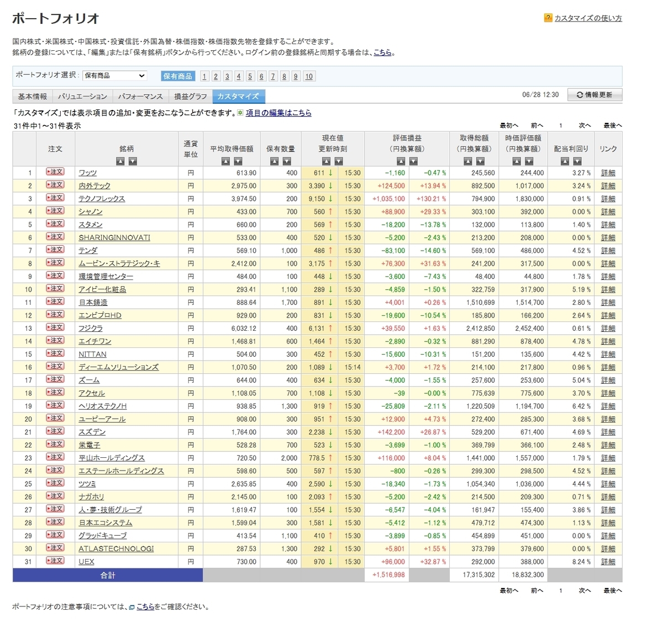This screenshot has width=663, height=644.
Task: Switch to portfolio number 5
Action: pyautogui.click(x=250, y=76)
